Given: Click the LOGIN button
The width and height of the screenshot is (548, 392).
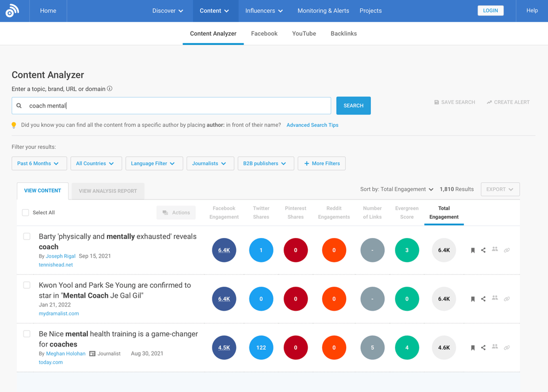Looking at the screenshot, I should click(x=490, y=11).
